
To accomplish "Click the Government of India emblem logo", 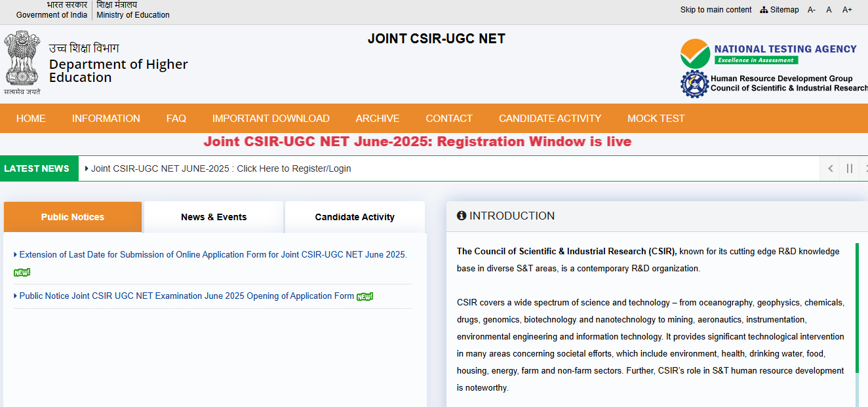I will pyautogui.click(x=22, y=64).
